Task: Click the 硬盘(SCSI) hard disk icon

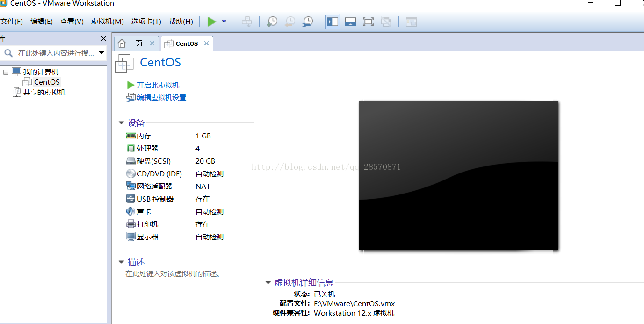Action: 130,161
